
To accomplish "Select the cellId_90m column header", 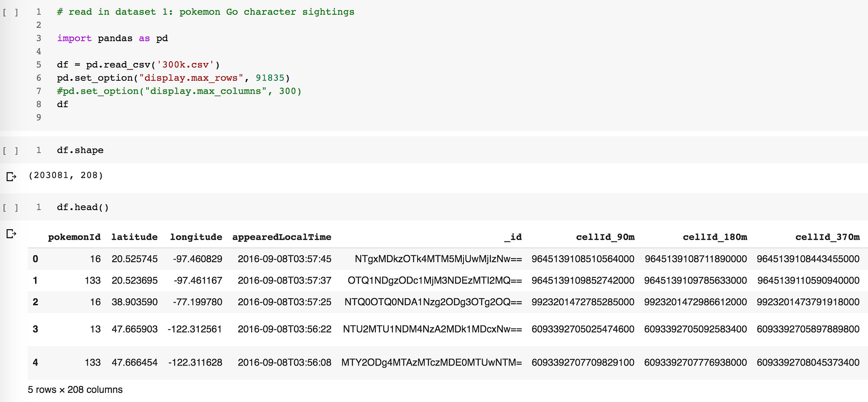I will point(605,237).
